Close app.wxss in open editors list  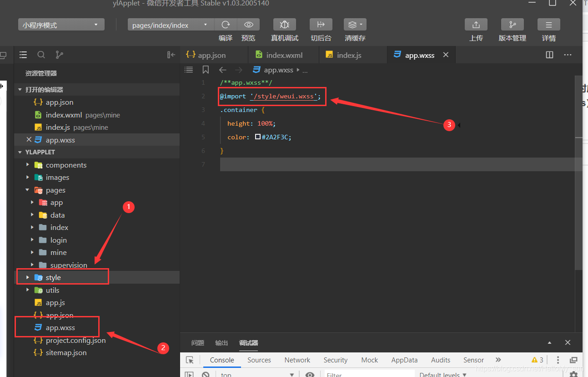[x=29, y=140]
